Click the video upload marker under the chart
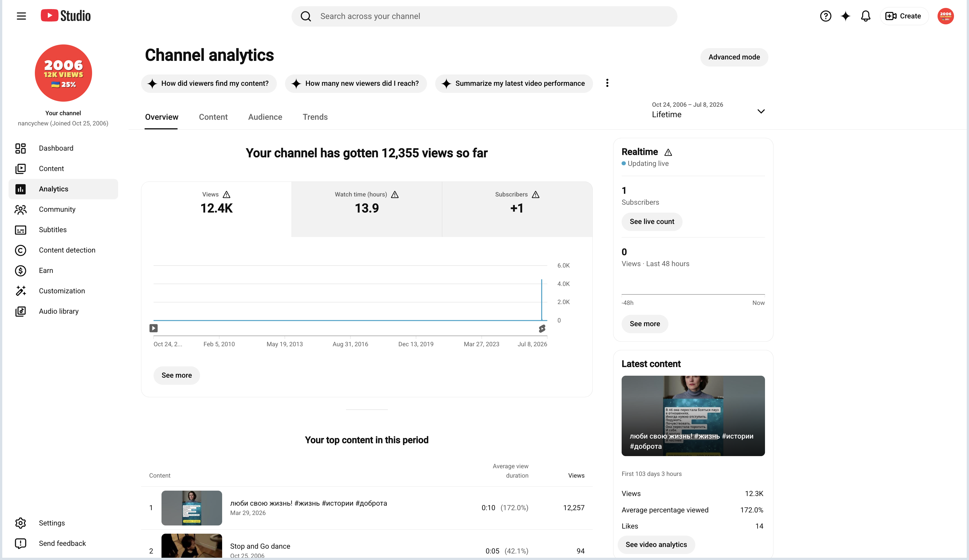The height and width of the screenshot is (560, 969). pos(154,328)
